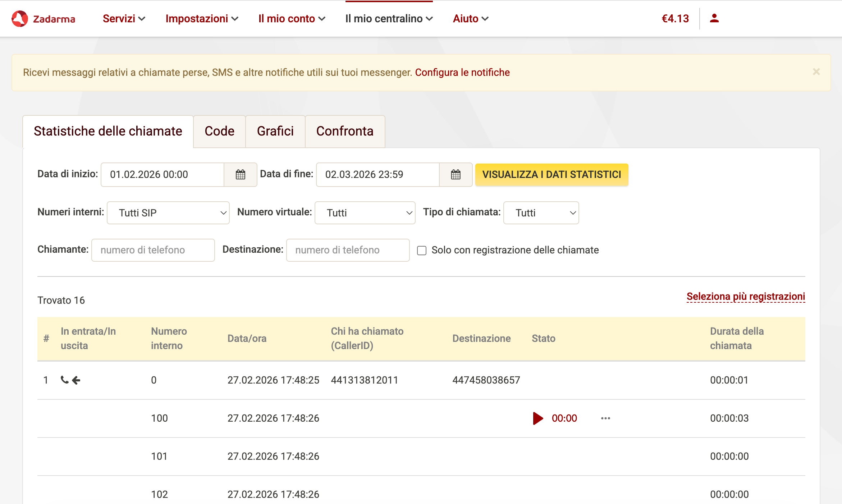Click the account balance €4.13
This screenshot has height=504, width=842.
click(675, 19)
